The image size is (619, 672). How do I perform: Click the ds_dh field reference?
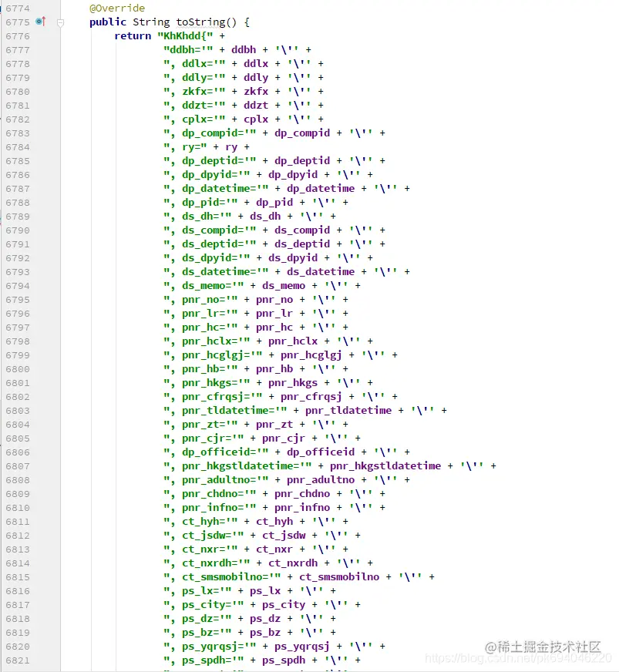(265, 216)
